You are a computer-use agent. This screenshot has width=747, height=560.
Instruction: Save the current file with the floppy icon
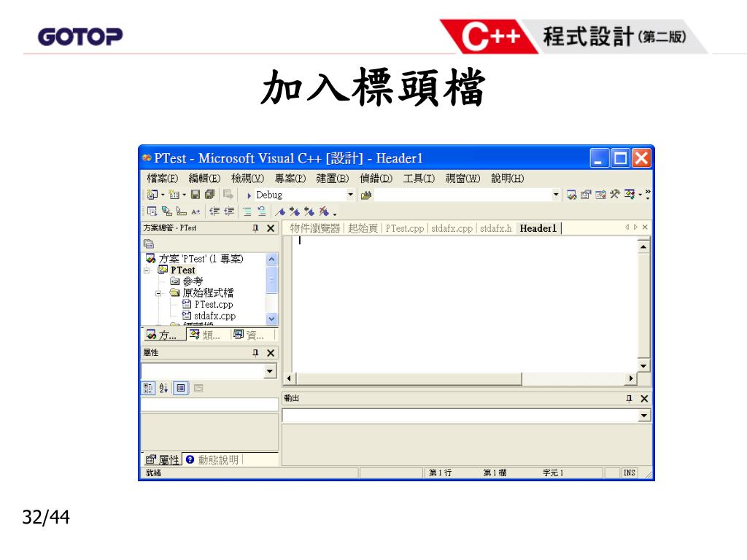coord(196,194)
